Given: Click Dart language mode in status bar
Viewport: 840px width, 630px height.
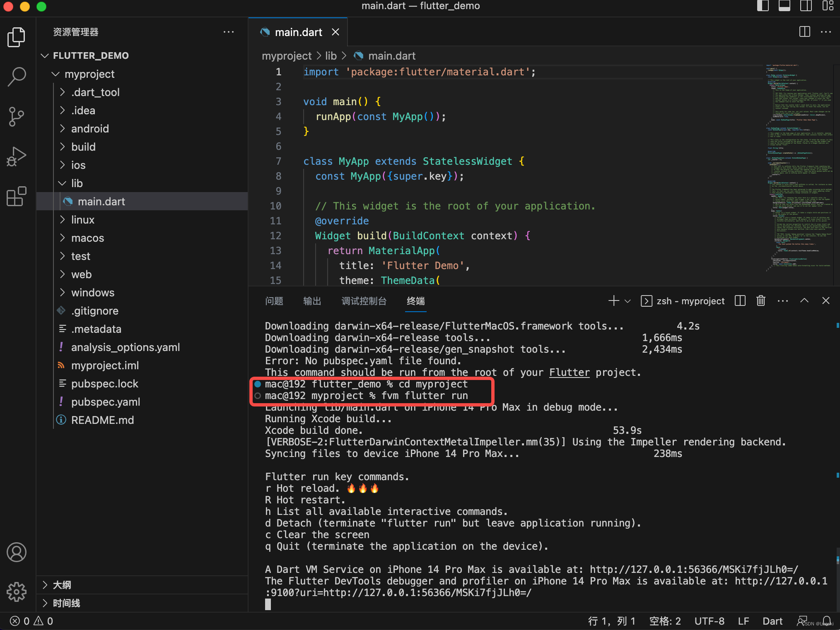Looking at the screenshot, I should click(772, 621).
